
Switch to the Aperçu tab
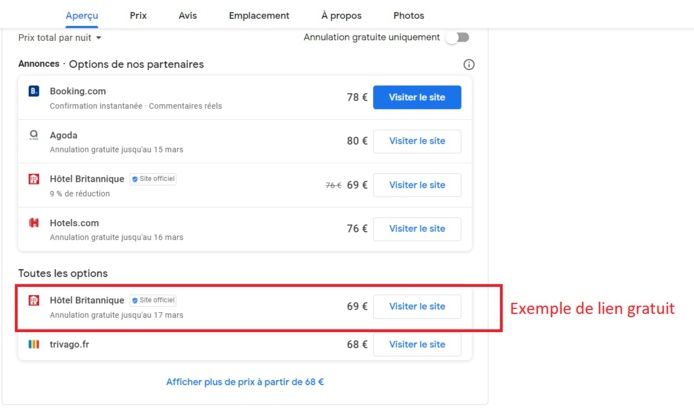pos(82,15)
